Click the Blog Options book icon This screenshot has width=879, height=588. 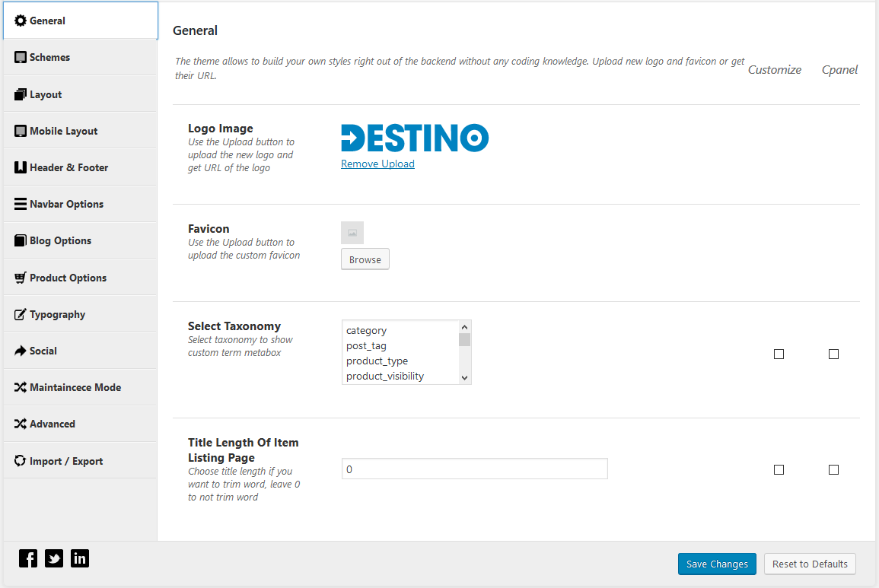tap(21, 240)
